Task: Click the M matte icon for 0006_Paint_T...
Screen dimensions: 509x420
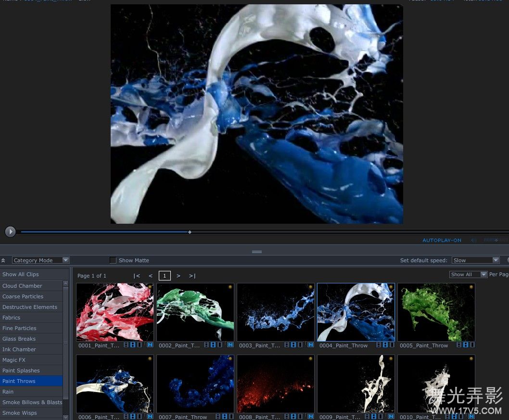Action: coord(150,417)
